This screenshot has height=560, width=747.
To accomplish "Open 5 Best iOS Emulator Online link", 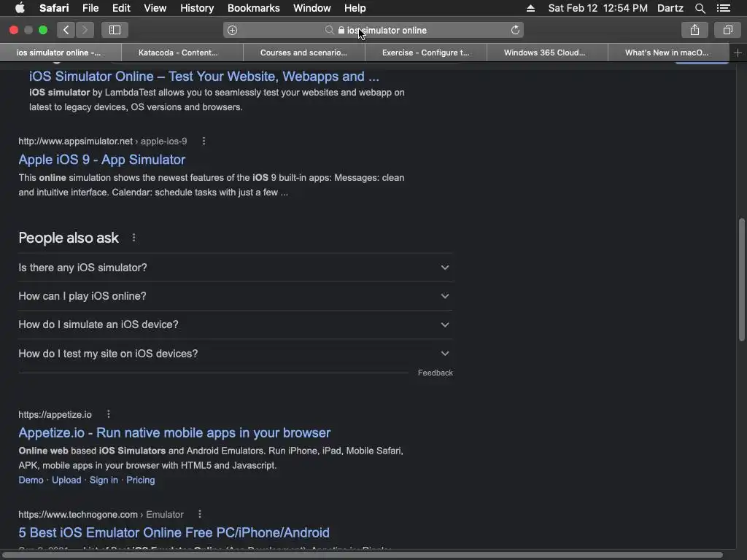I will (x=174, y=532).
